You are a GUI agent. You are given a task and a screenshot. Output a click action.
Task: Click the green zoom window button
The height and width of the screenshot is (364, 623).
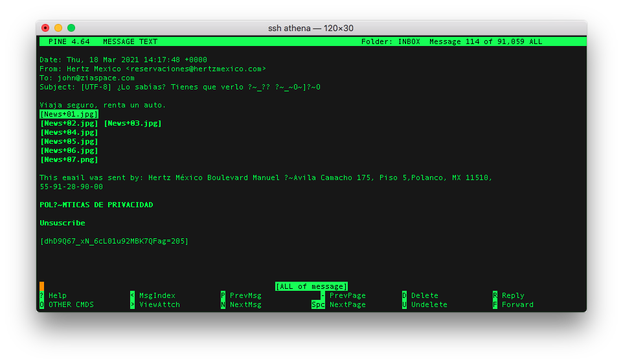click(71, 28)
